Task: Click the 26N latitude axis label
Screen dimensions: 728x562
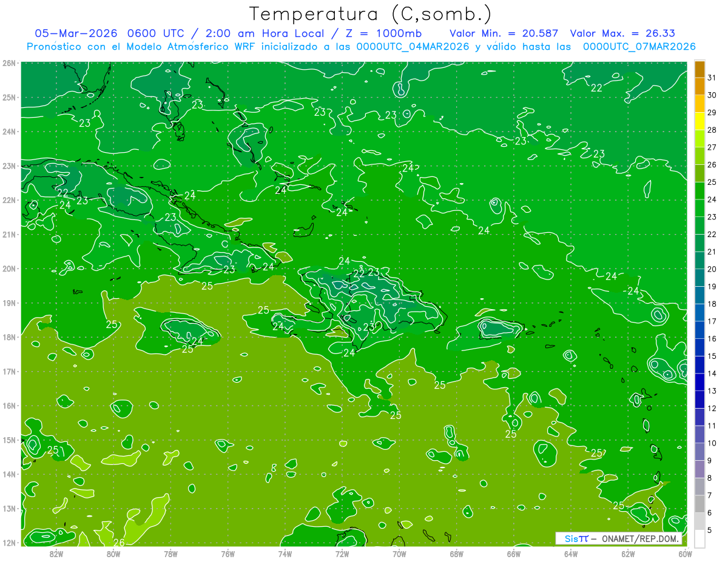Action: tap(9, 62)
